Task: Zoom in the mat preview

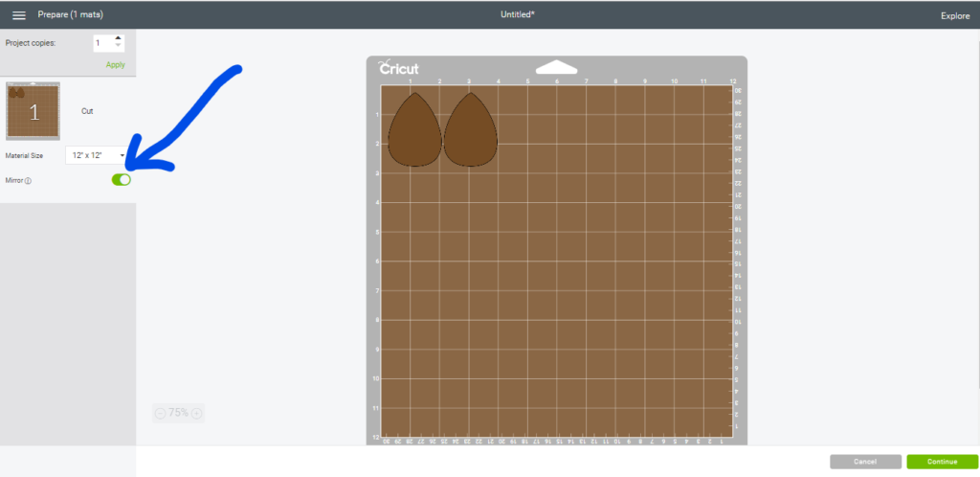Action: click(x=197, y=413)
